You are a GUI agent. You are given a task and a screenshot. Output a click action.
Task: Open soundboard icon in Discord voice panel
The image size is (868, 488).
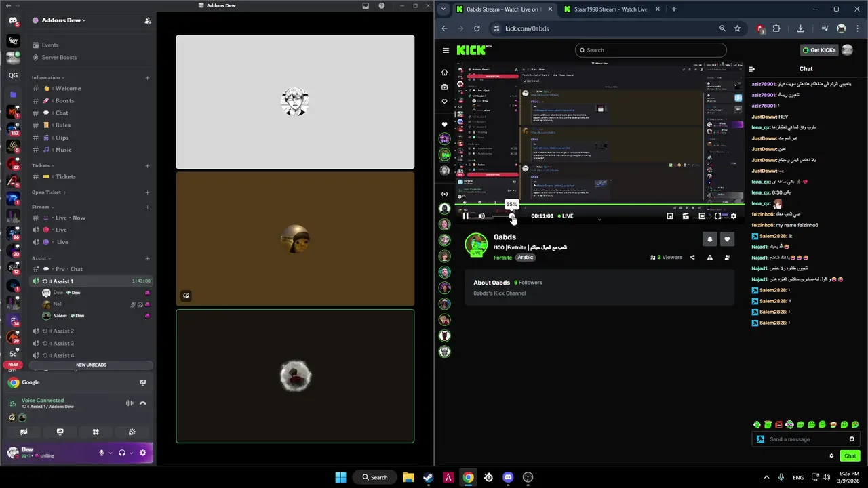132,432
